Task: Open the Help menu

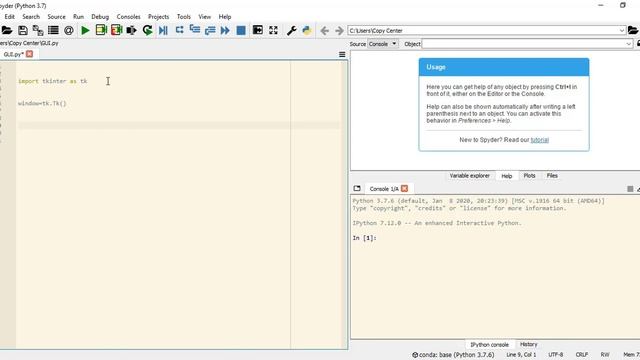Action: (225, 17)
